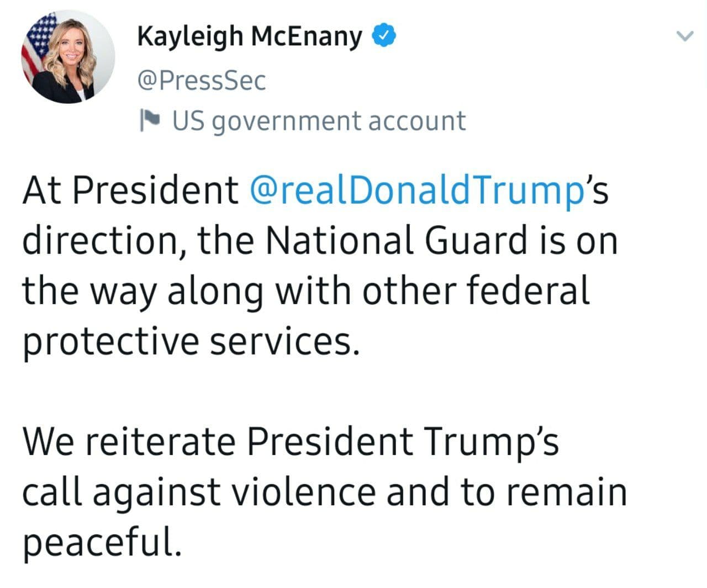Image resolution: width=707 pixels, height=588 pixels.
Task: Click "President Trump's" in second paragraph
Action: (x=402, y=442)
